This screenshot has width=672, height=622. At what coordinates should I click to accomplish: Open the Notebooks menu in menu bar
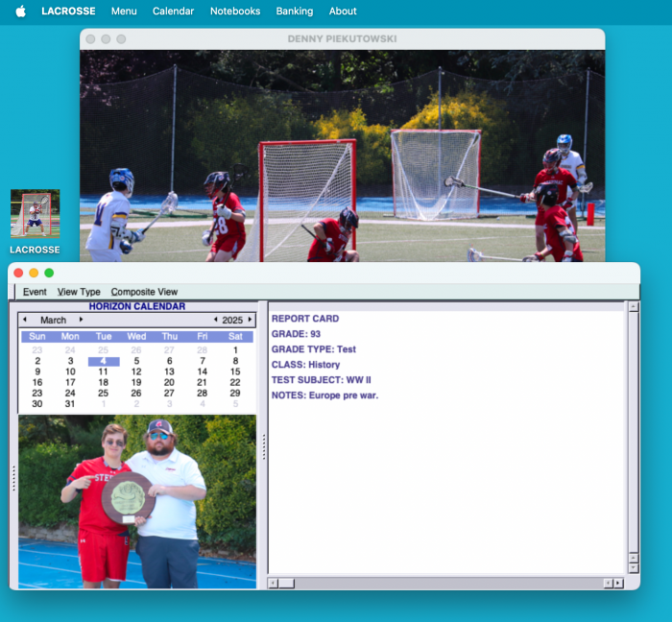pyautogui.click(x=235, y=12)
